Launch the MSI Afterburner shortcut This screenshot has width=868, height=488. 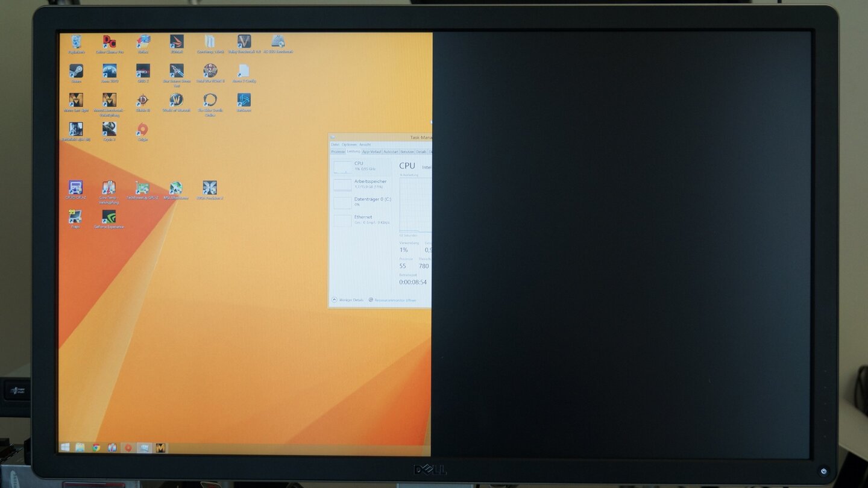[x=176, y=190]
